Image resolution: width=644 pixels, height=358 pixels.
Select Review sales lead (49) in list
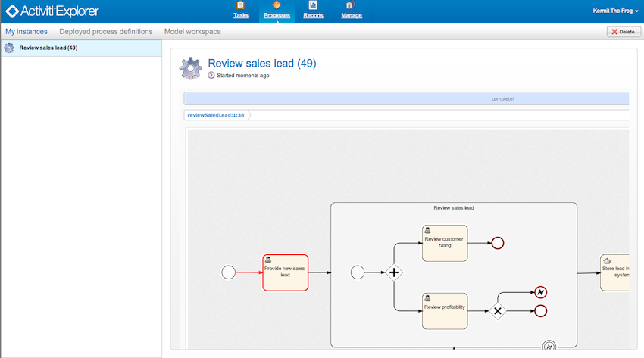(x=81, y=48)
